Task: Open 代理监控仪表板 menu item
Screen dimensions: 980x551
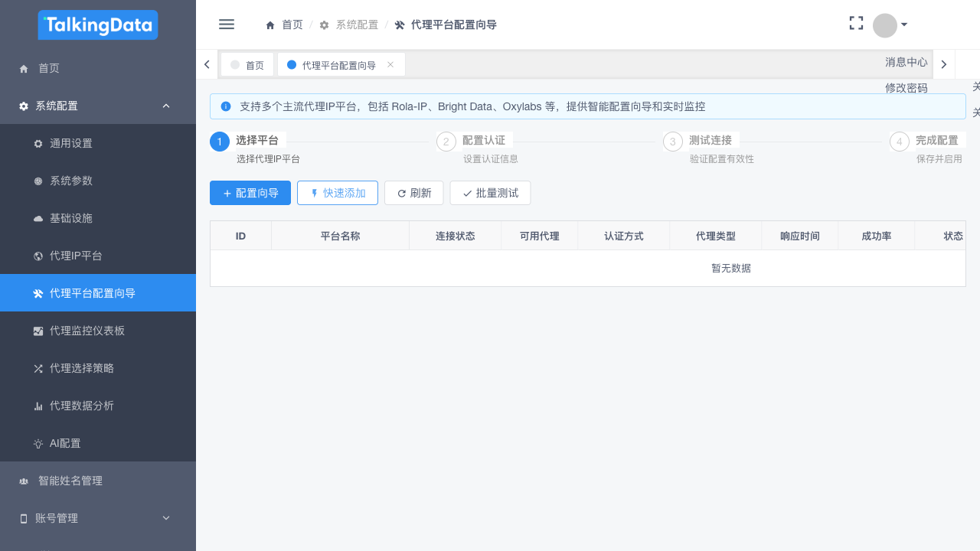Action: 87,331
